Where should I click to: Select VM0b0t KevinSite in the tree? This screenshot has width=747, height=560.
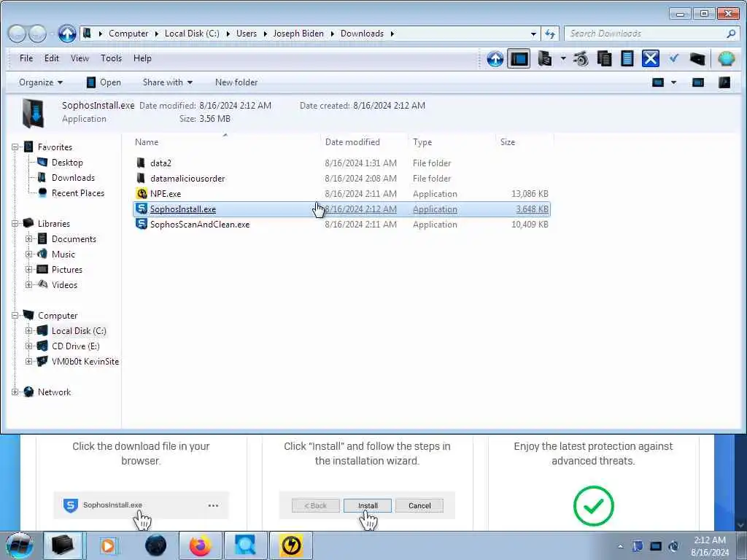(85, 362)
